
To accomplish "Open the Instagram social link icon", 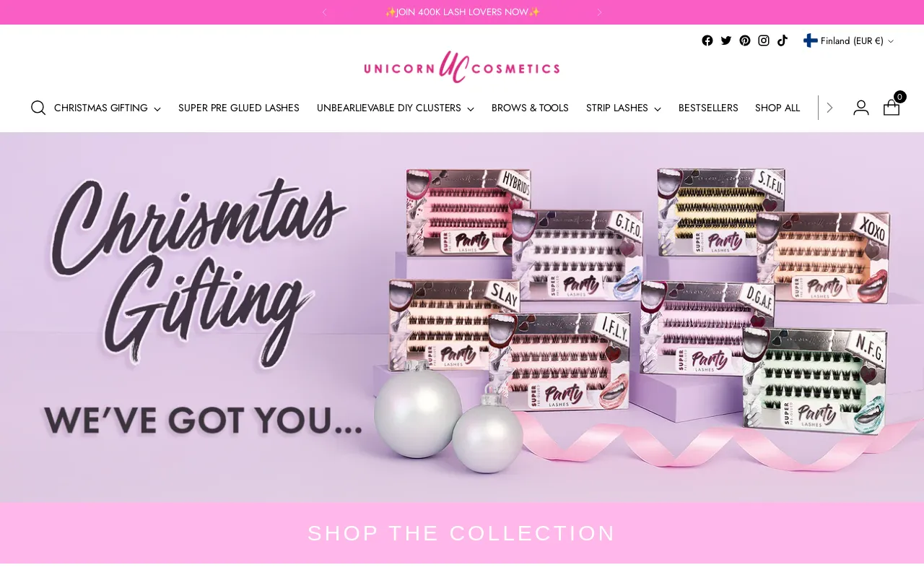I will (764, 40).
